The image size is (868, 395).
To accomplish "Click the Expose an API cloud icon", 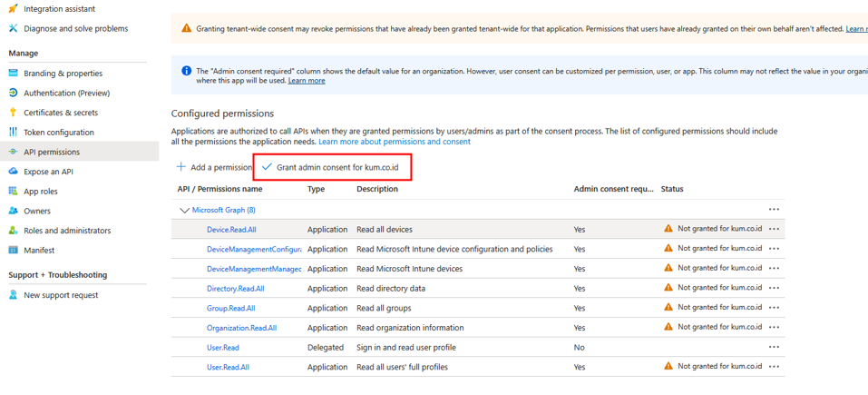I will [x=14, y=172].
